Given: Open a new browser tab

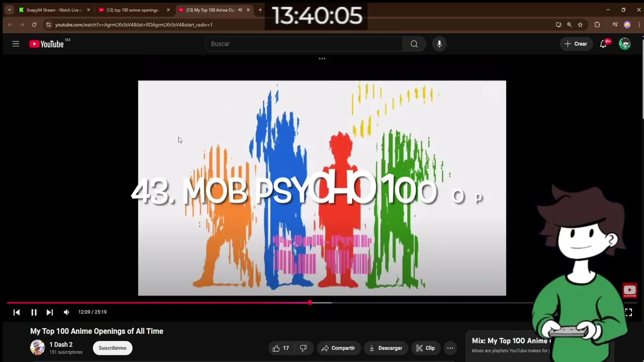Looking at the screenshot, I should coord(260,10).
